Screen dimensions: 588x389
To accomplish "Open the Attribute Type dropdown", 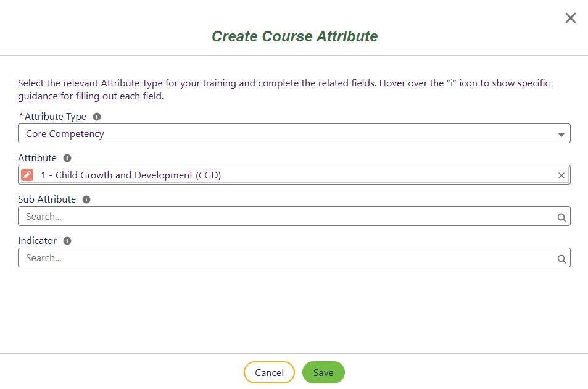I will (x=294, y=133).
